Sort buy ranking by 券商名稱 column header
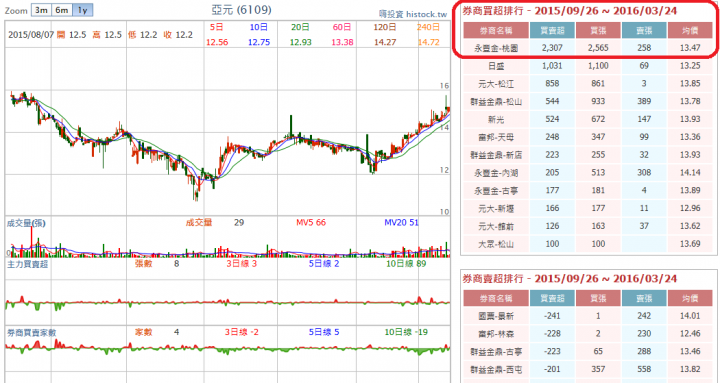 (495, 31)
